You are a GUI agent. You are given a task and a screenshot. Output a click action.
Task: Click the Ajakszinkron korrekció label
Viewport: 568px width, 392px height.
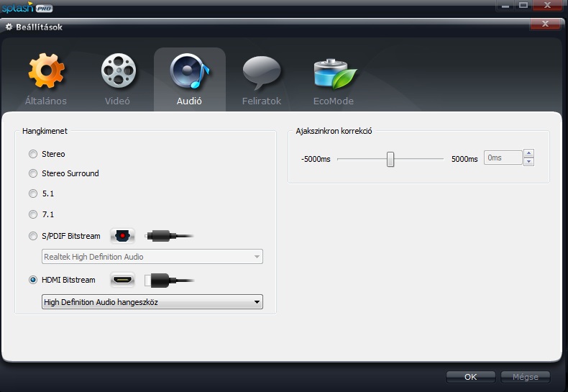tap(334, 131)
